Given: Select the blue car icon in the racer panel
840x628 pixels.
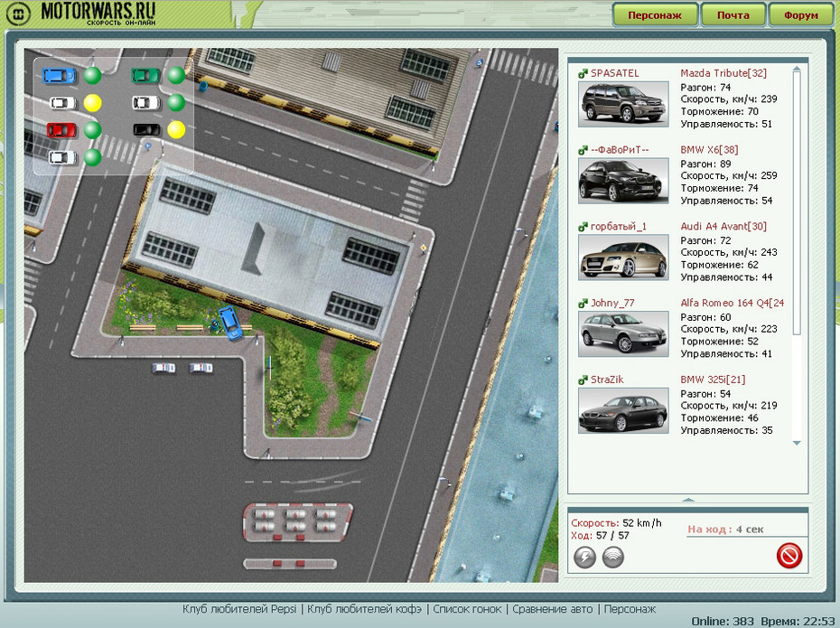Looking at the screenshot, I should 59,76.
